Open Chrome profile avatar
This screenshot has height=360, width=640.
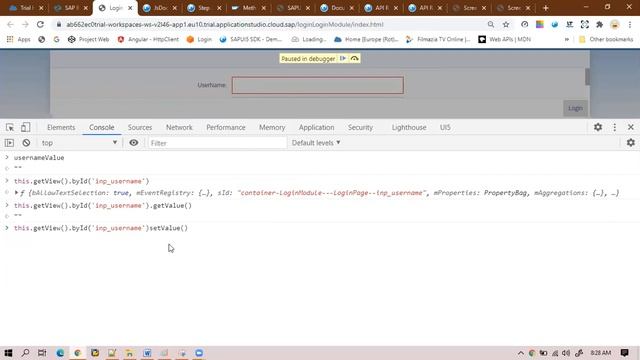[615, 24]
